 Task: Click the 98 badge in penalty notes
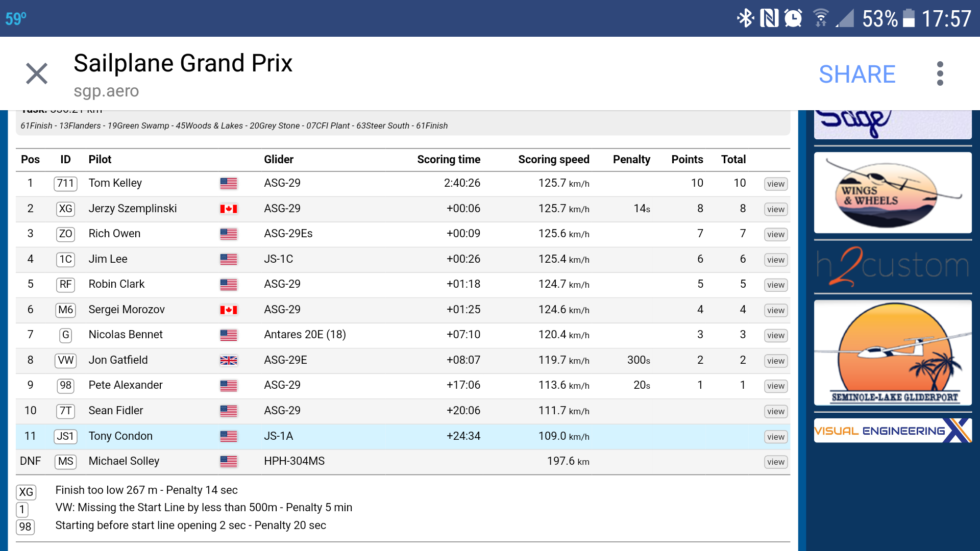[x=26, y=527]
